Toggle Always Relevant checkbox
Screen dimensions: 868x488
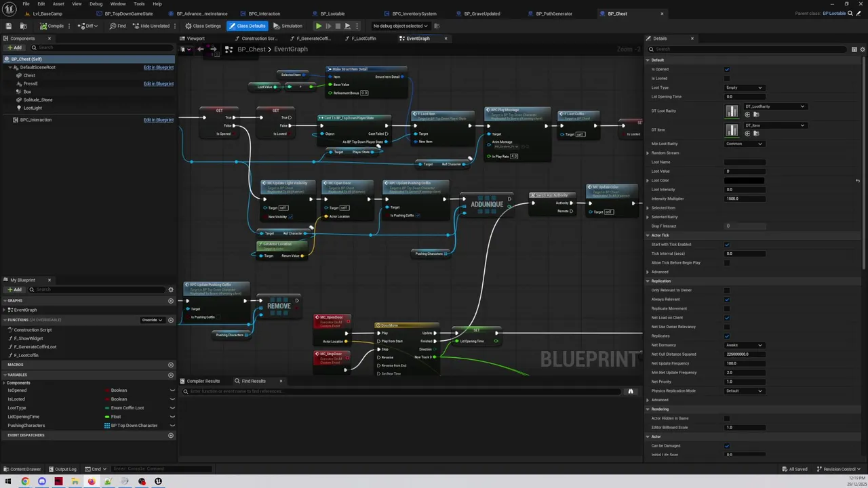point(727,300)
